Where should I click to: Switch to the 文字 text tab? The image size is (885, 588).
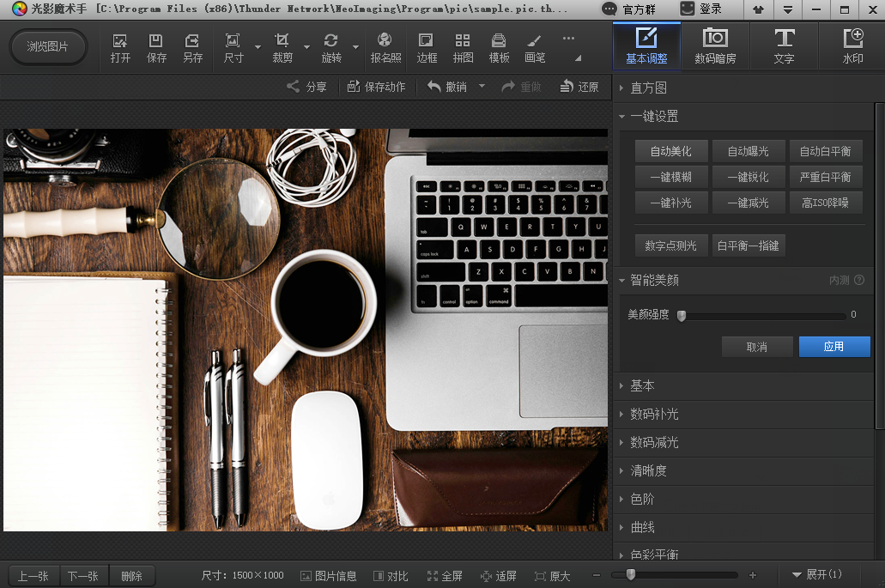[784, 46]
